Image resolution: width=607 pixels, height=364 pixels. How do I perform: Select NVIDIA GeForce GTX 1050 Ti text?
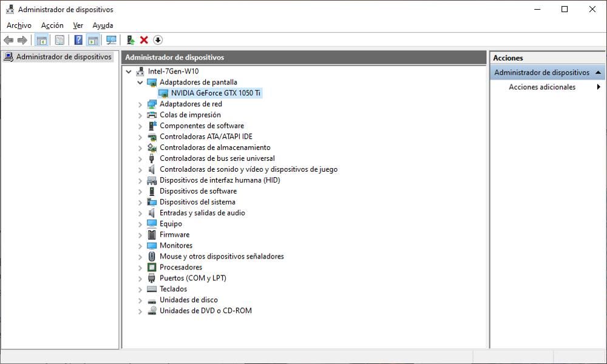click(215, 93)
